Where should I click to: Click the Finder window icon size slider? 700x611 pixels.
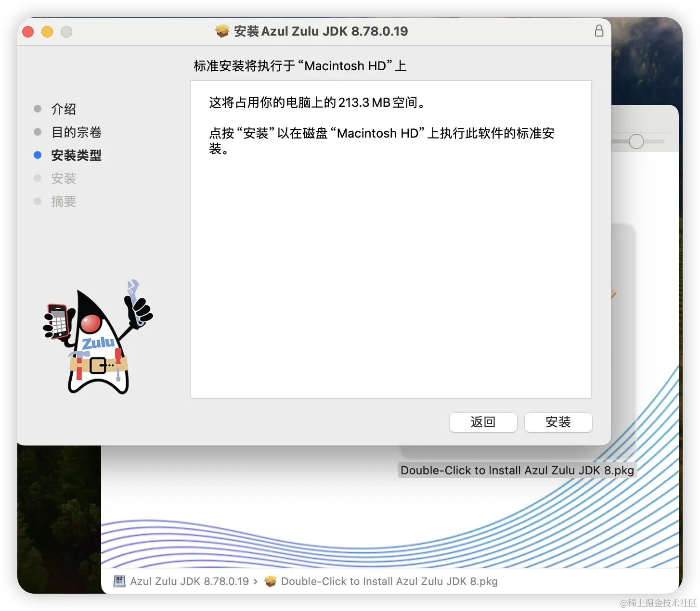(x=636, y=141)
